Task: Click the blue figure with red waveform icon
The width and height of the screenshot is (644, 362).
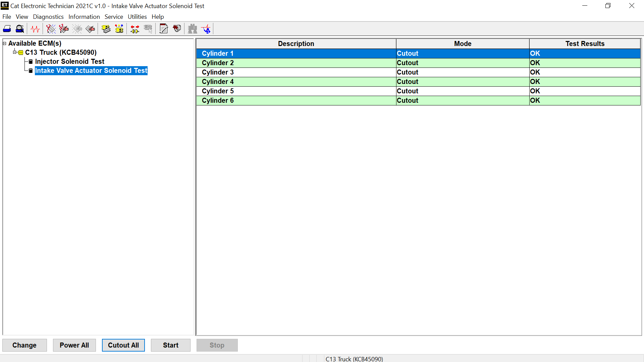Action: click(206, 29)
